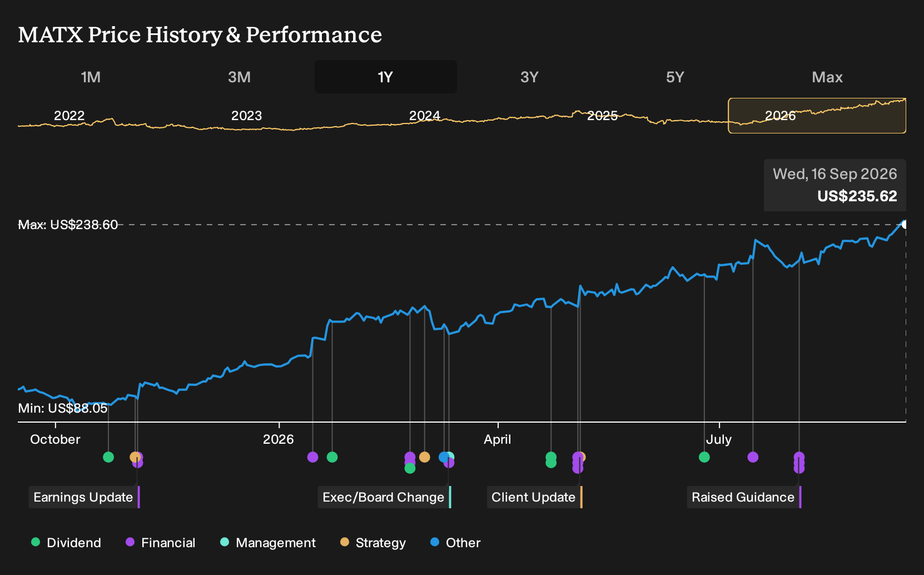Jump to 2023 in the overview chart
The height and width of the screenshot is (575, 924).
246,116
